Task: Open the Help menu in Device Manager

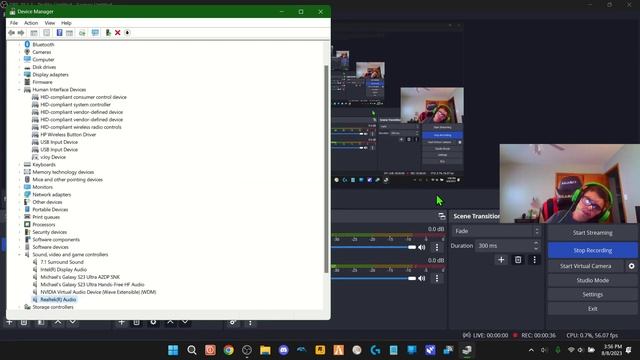Action: [x=66, y=23]
